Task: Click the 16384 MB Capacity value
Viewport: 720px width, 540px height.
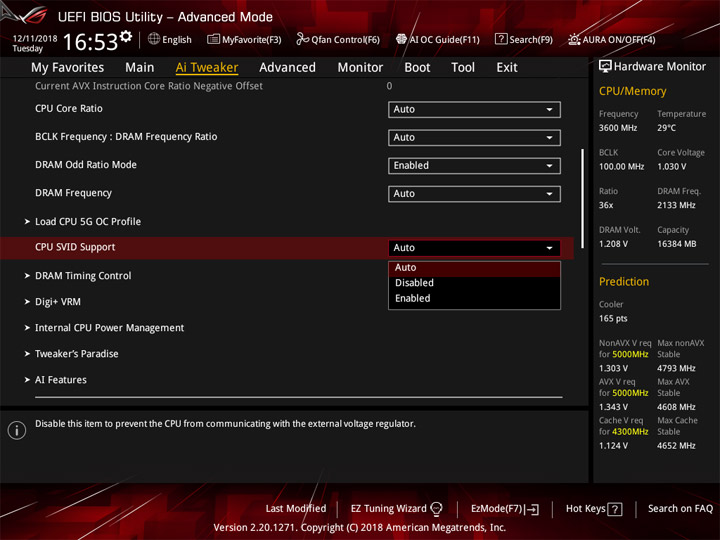Action: click(x=677, y=244)
